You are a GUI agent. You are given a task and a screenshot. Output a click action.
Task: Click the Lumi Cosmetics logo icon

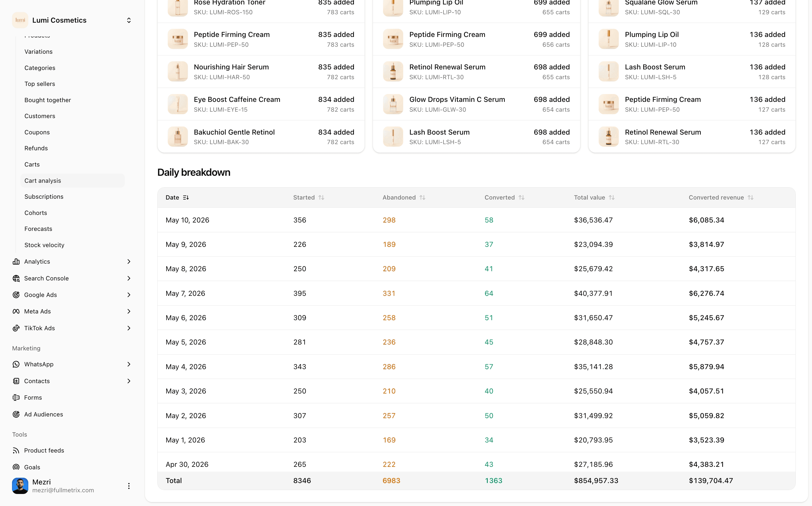tap(20, 20)
